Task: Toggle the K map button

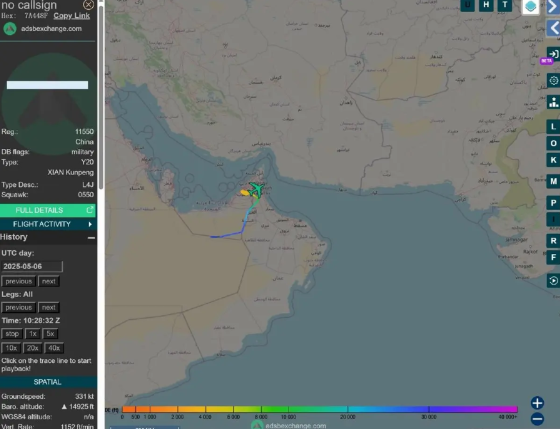Action: (553, 160)
